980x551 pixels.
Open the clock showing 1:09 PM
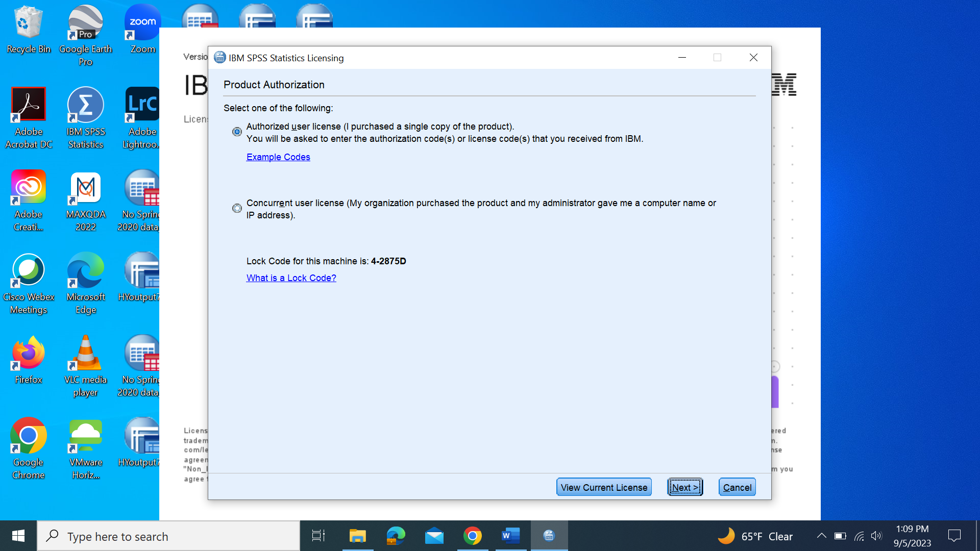[912, 536]
